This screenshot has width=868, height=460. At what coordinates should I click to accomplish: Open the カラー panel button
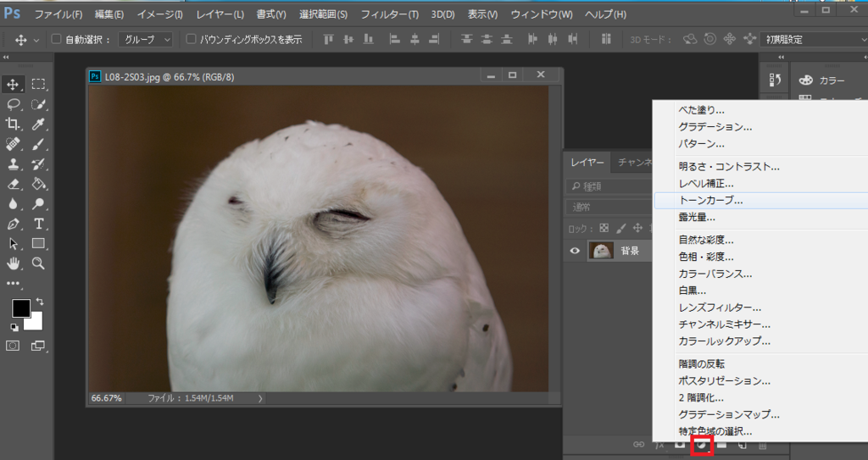pyautogui.click(x=822, y=80)
